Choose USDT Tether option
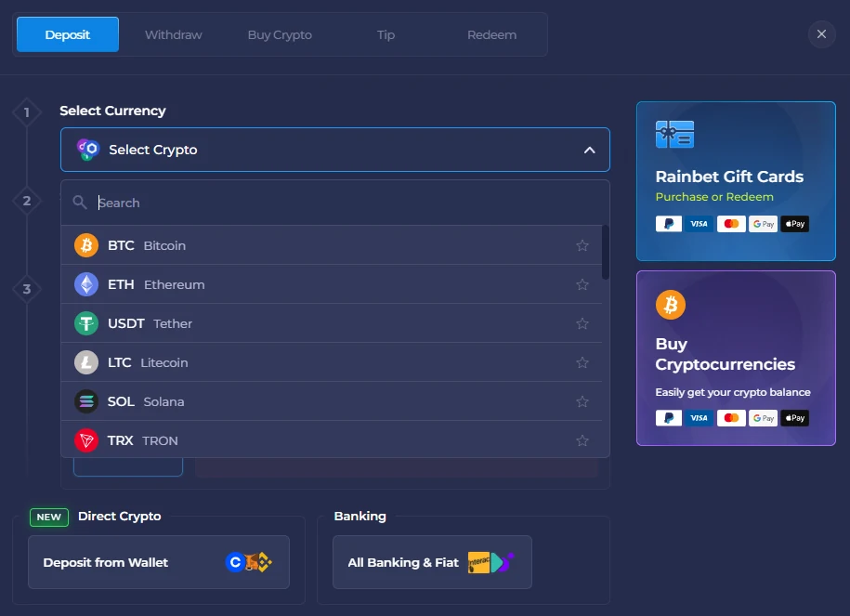850x616 pixels. [x=332, y=323]
